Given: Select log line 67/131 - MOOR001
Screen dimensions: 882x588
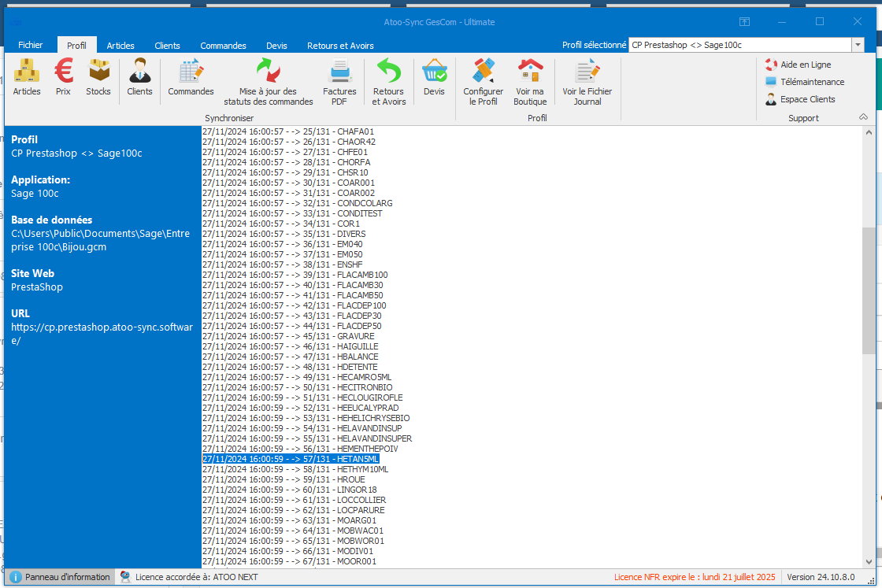Looking at the screenshot, I should click(x=289, y=561).
